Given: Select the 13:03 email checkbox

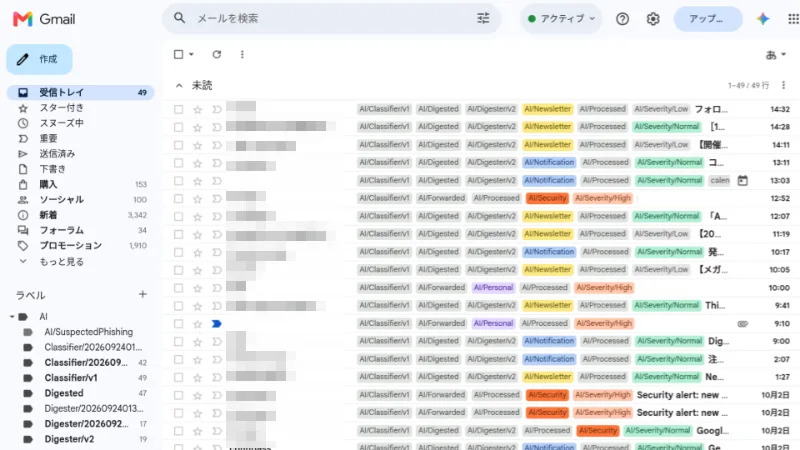Looking at the screenshot, I should tap(178, 181).
